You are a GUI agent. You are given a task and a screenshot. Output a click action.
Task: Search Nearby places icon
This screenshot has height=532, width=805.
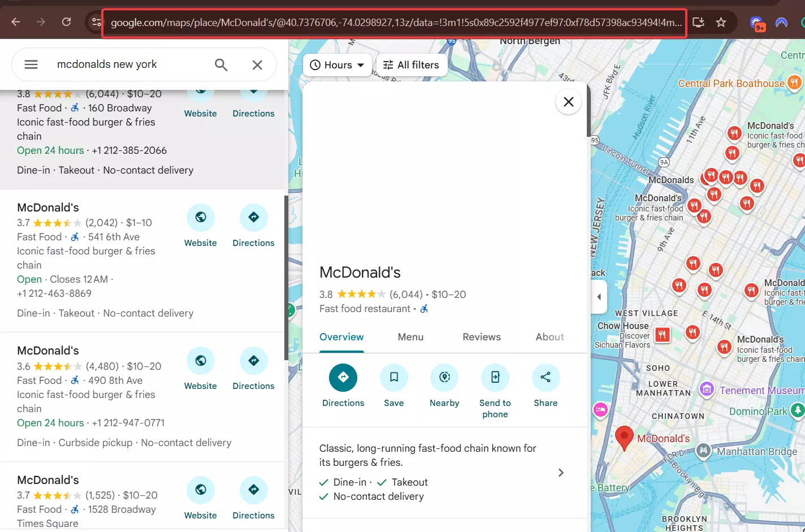point(444,378)
